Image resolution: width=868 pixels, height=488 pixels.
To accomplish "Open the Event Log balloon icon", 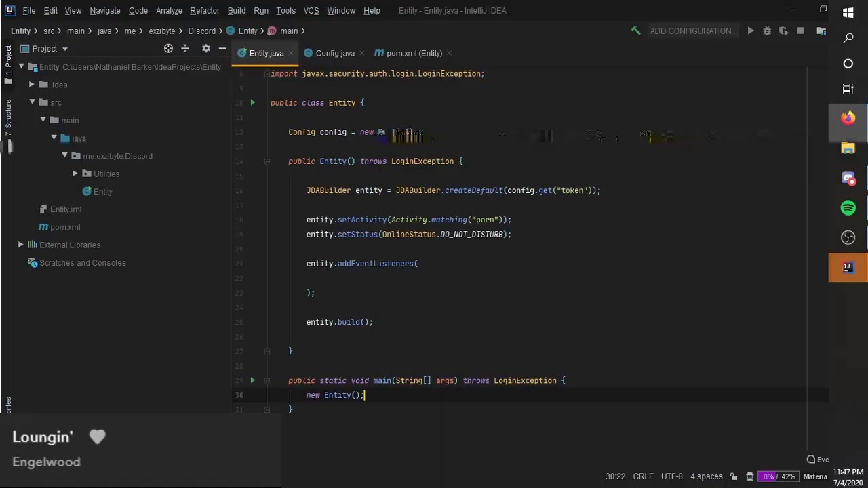I will [x=811, y=460].
